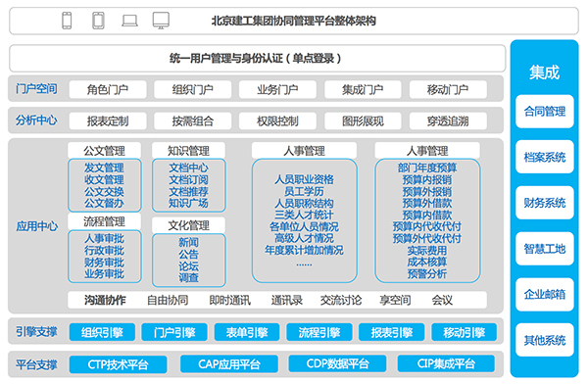Open 新闻 under 文化管理
The width and height of the screenshot is (588, 384).
[188, 242]
